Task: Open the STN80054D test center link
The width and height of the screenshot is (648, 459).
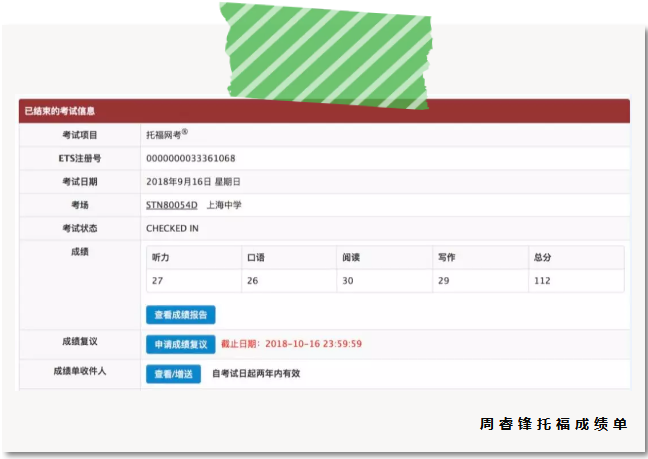Action: (x=172, y=205)
